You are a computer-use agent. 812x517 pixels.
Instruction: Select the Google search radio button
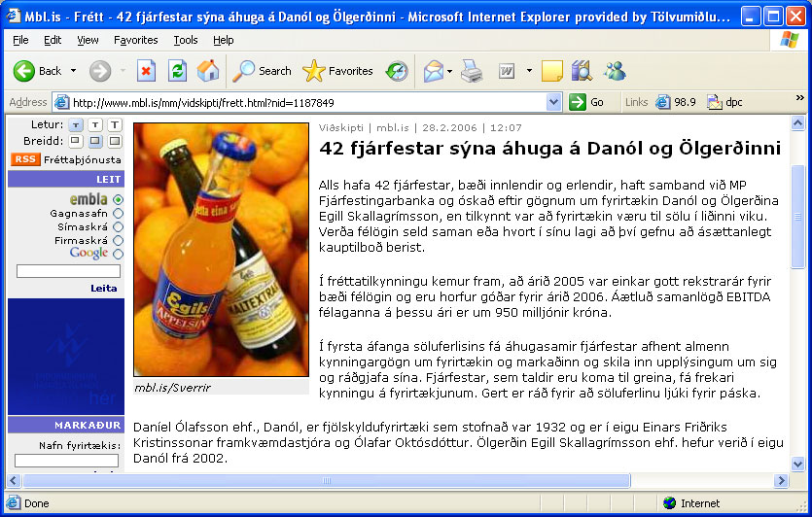118,254
